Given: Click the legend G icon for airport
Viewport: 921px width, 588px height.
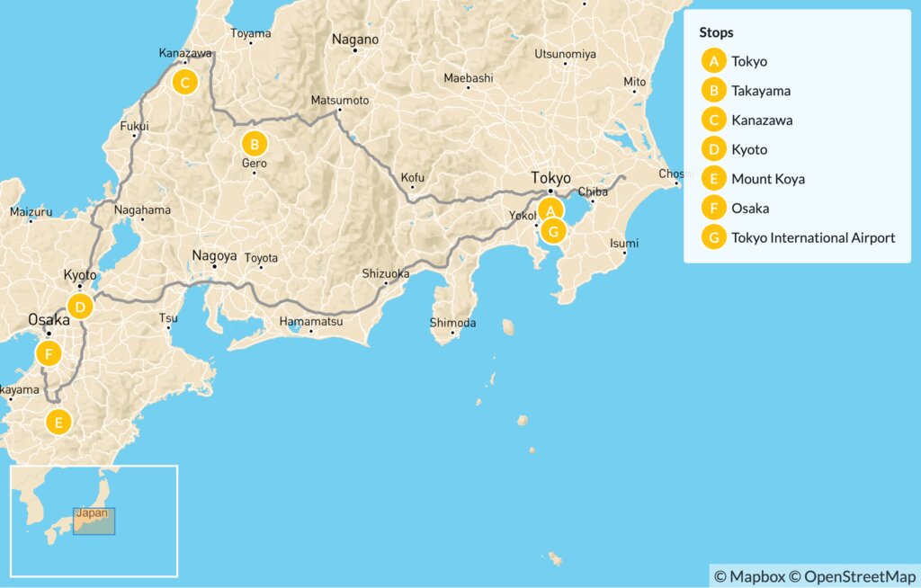Looking at the screenshot, I should 713,238.
